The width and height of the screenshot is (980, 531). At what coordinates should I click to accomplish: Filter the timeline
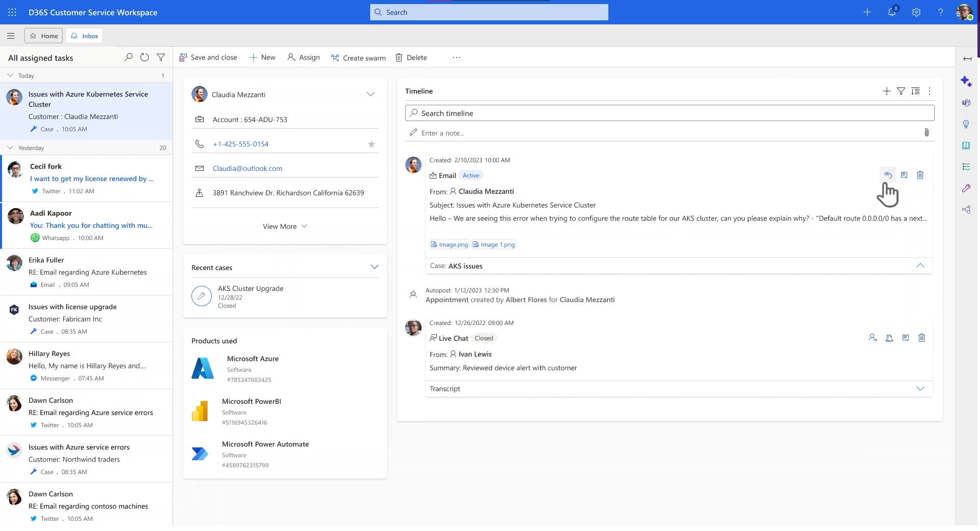tap(901, 91)
